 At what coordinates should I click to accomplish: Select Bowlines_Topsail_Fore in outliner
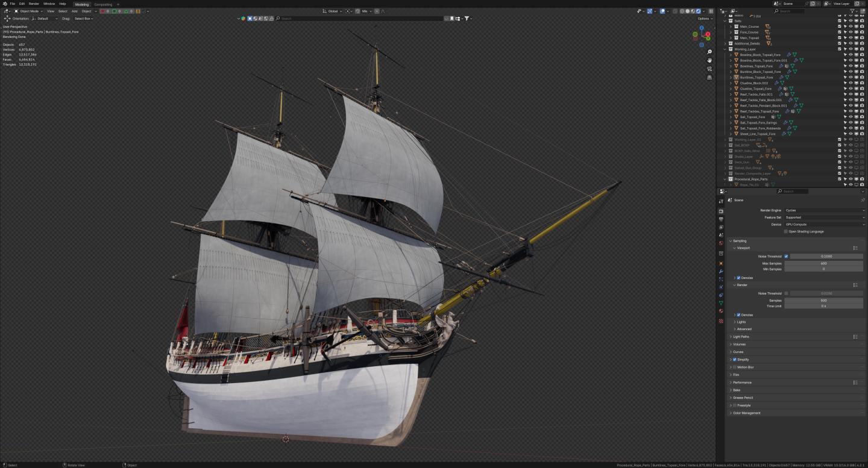[x=756, y=66]
